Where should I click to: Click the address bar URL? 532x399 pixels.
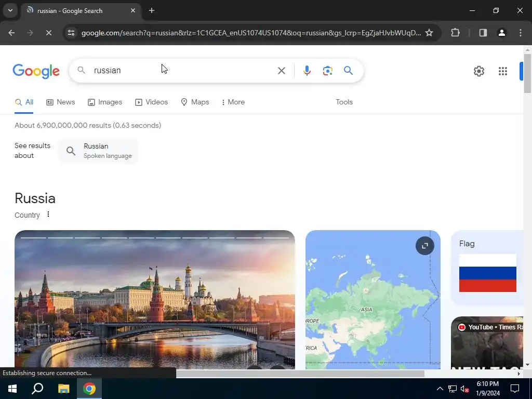251,33
